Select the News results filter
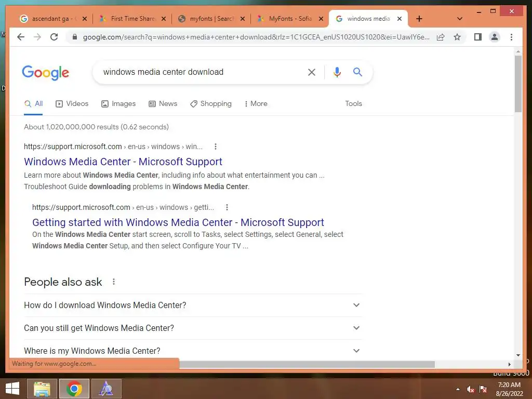 click(163, 104)
